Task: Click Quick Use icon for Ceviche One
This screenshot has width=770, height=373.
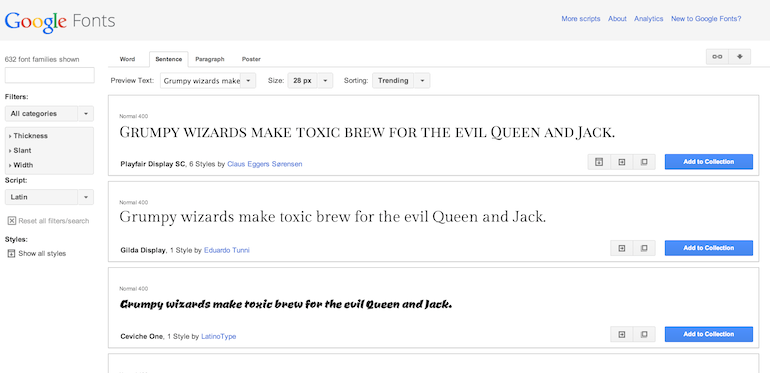Action: (622, 335)
